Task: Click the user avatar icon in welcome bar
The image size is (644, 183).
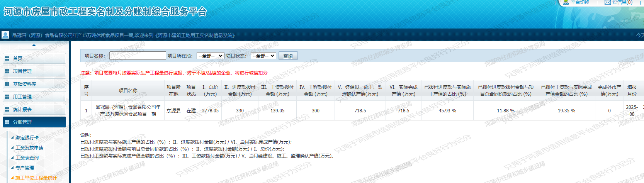Action: click(x=5, y=35)
